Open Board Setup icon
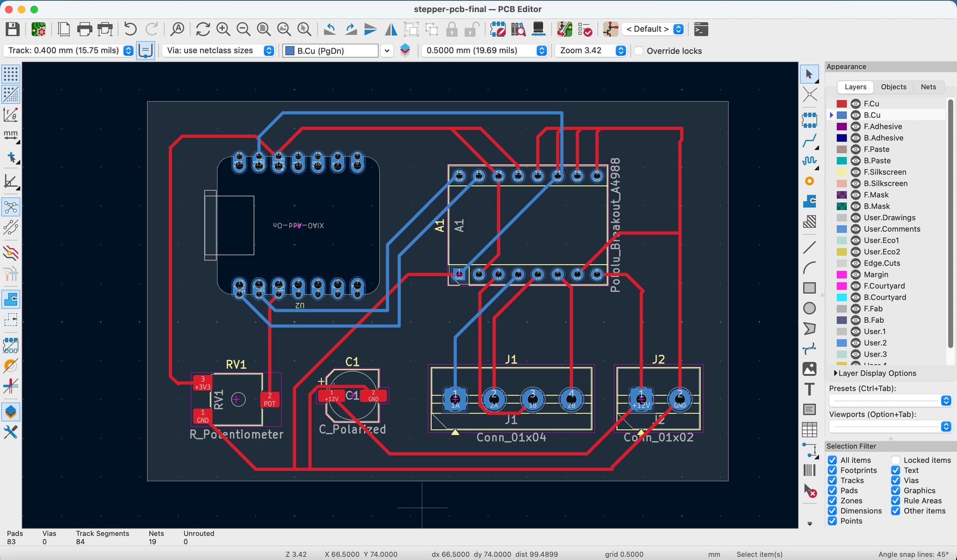 pos(39,29)
